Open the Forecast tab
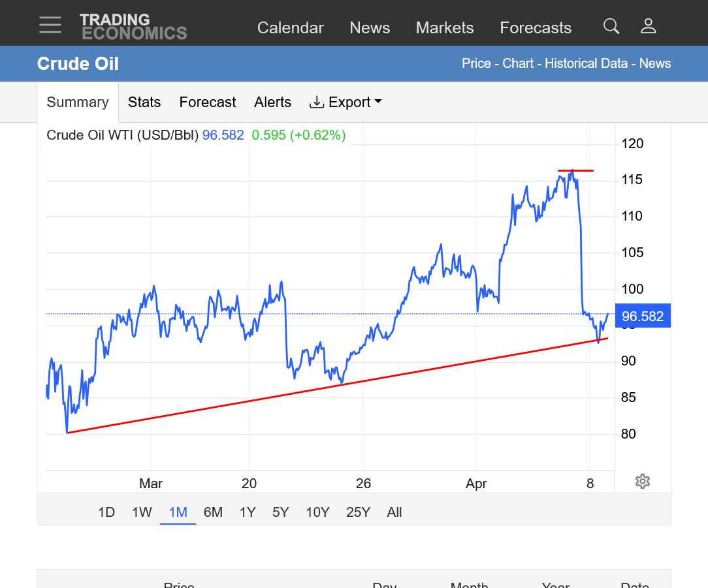 coord(208,102)
